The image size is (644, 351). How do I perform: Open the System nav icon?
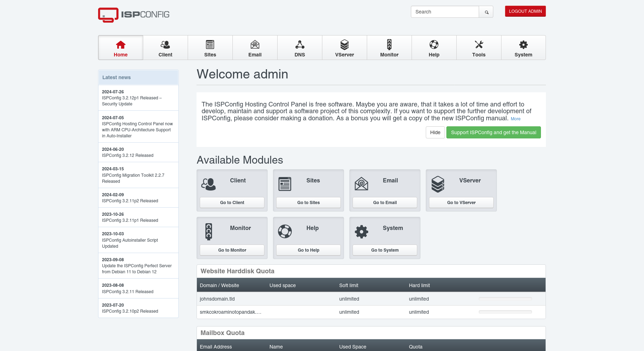coord(524,45)
